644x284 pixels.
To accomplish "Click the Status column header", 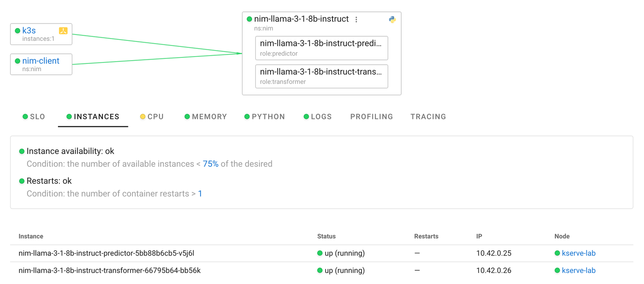I will [x=327, y=236].
